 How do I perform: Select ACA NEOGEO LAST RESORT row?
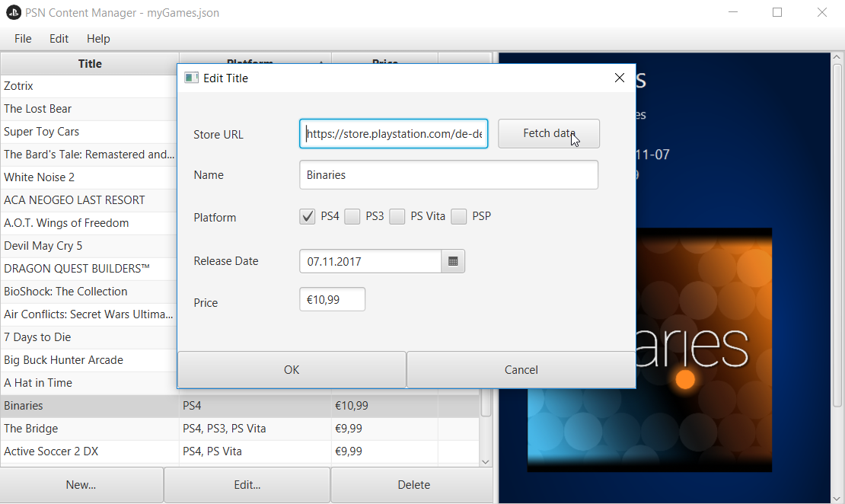tap(89, 200)
